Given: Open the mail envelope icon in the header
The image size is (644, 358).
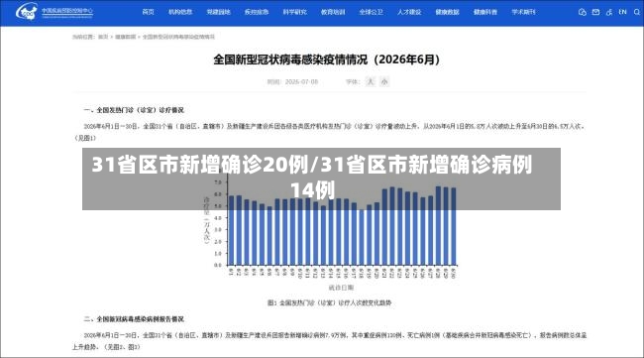Looking at the screenshot, I should point(595,12).
